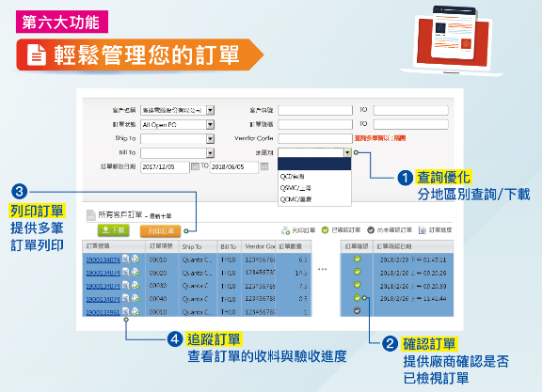Click the end-date calendar icon after 2018/06/05

pos(264,166)
